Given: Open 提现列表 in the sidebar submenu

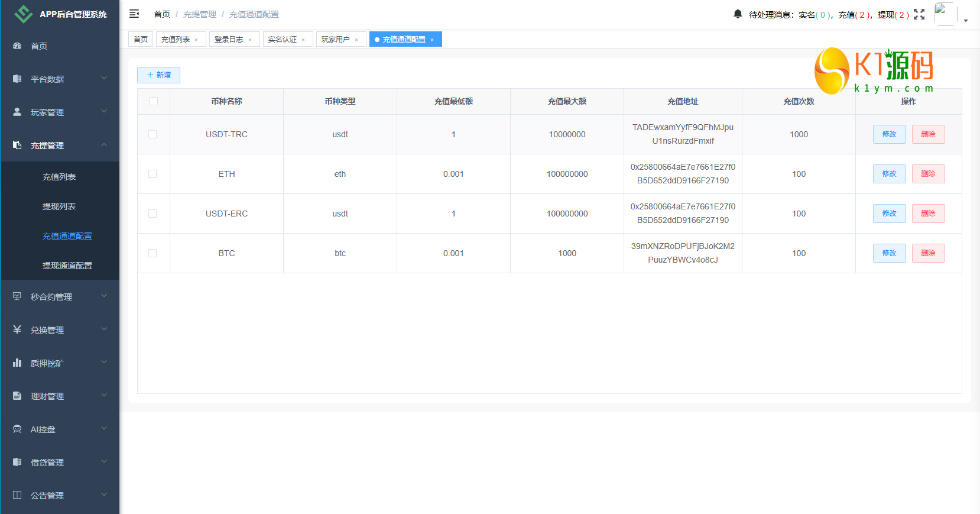Looking at the screenshot, I should 60,206.
